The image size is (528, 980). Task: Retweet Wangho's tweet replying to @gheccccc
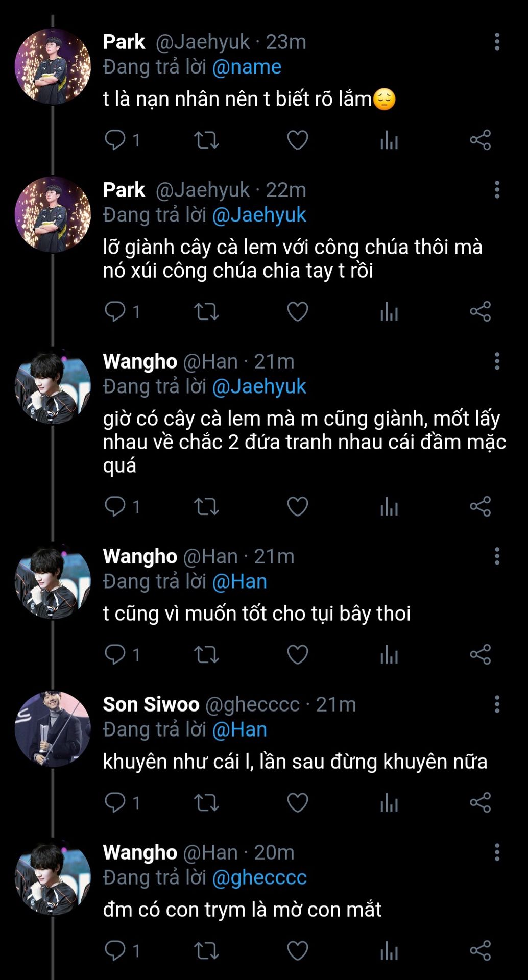(x=206, y=950)
